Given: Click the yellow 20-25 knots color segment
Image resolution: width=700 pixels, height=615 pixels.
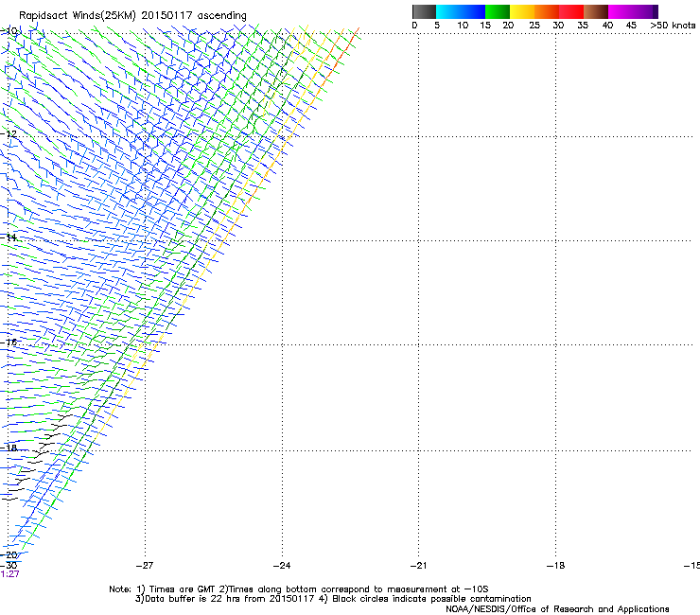Looking at the screenshot, I should [522, 11].
